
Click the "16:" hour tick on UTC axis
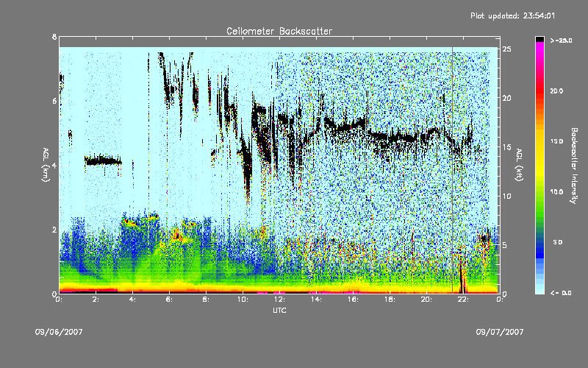pos(353,300)
